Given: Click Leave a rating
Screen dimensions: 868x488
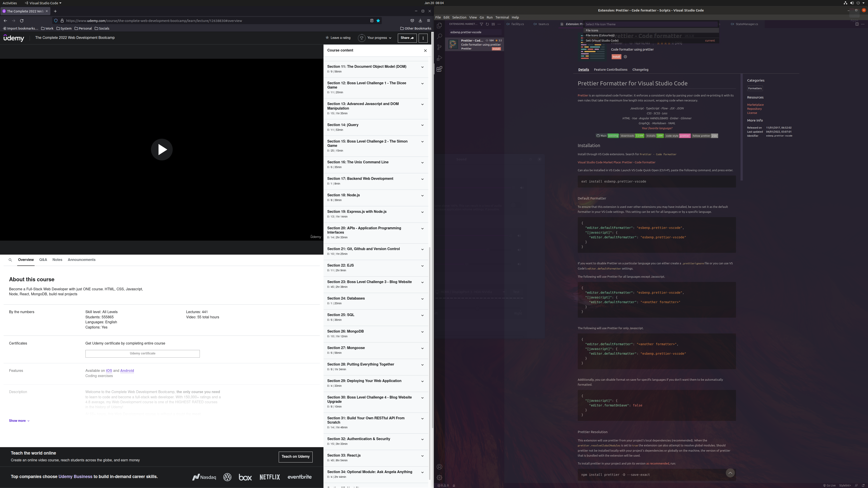Looking at the screenshot, I should point(338,38).
